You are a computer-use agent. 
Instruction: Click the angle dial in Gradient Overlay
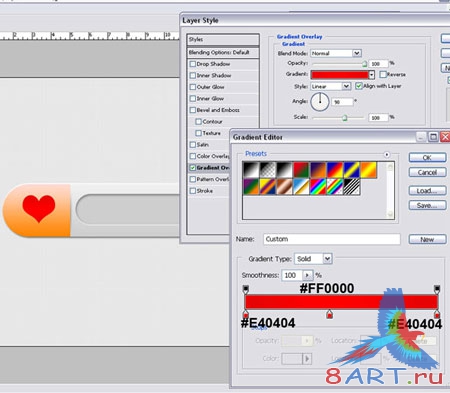pos(320,102)
